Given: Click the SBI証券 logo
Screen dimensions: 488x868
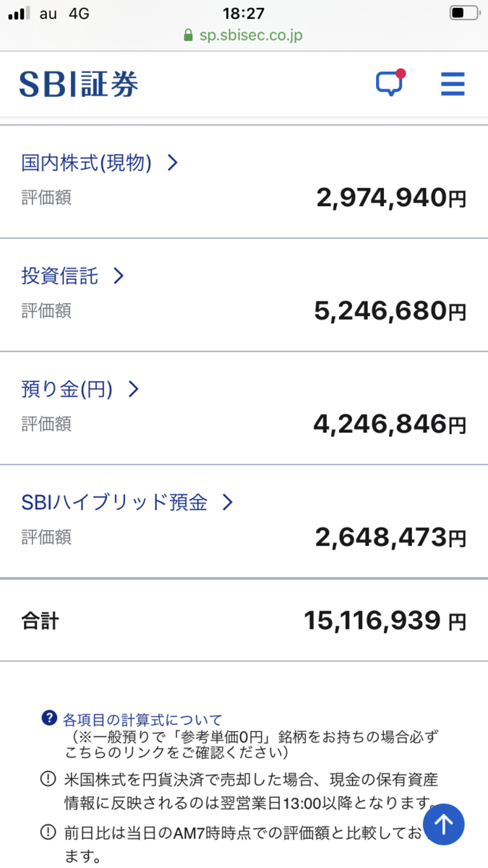Looking at the screenshot, I should 79,85.
